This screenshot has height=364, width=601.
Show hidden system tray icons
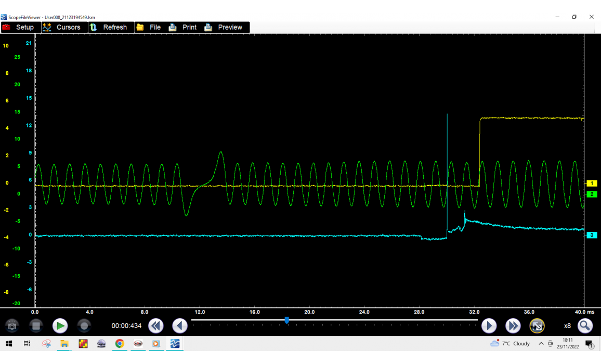pyautogui.click(x=541, y=344)
